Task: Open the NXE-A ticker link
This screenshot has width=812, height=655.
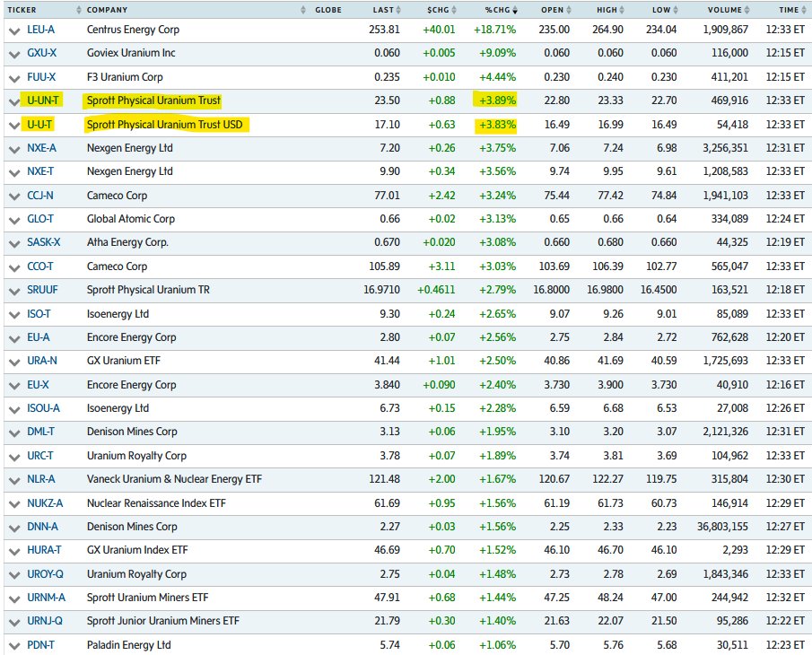Action: (42, 148)
